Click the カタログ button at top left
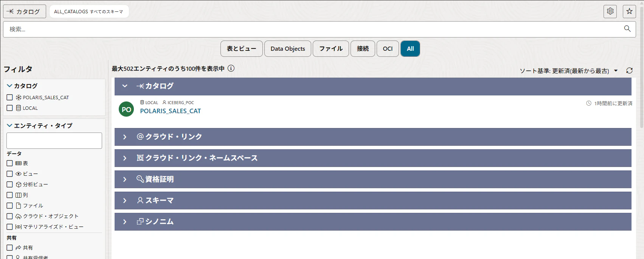644x259 pixels. [25, 11]
